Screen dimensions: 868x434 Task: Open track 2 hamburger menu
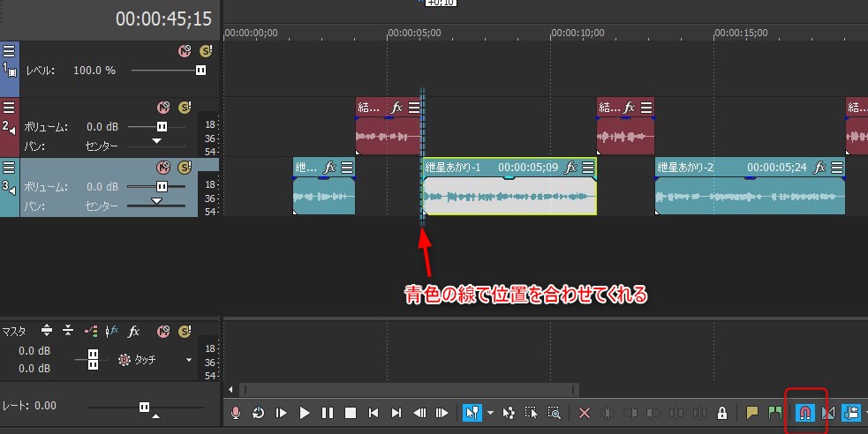click(9, 108)
